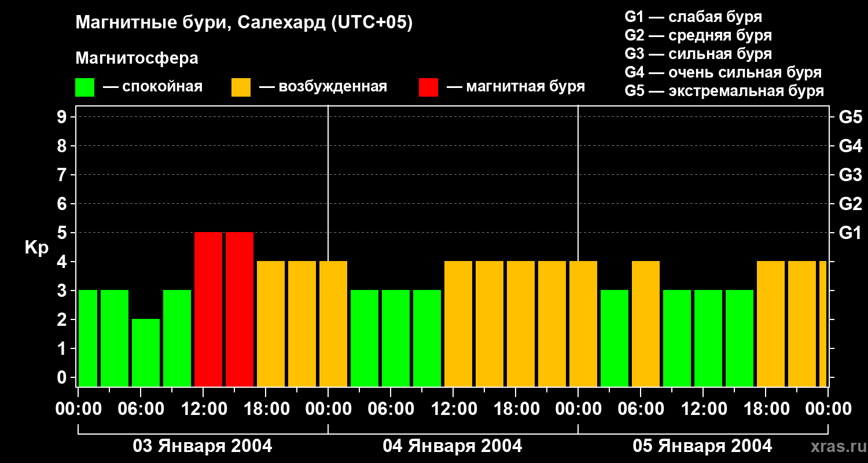Click the orange bar at 18:00 on 05 January
This screenshot has width=868, height=463.
pyautogui.click(x=771, y=324)
